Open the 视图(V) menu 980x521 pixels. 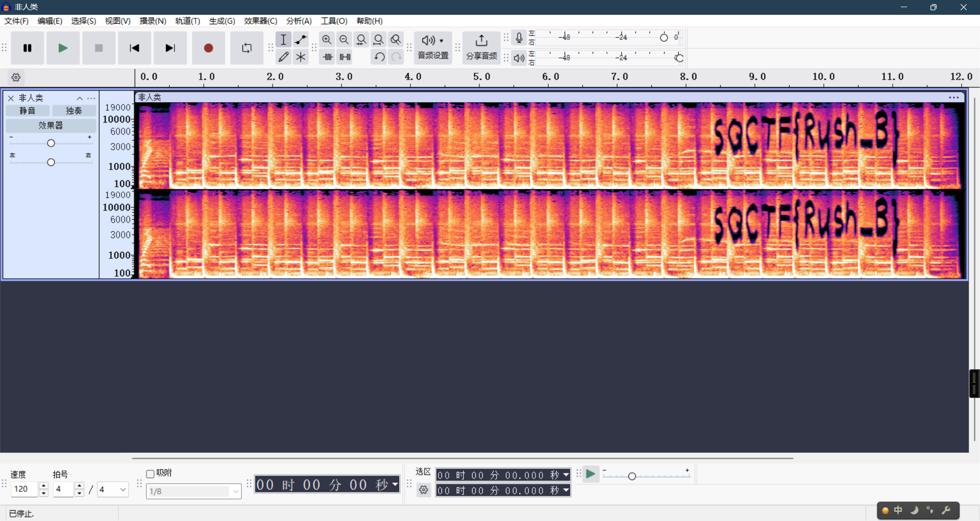click(117, 21)
